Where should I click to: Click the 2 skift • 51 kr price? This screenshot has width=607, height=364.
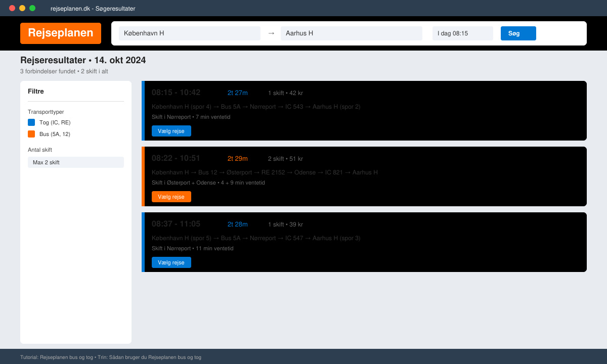pyautogui.click(x=286, y=159)
